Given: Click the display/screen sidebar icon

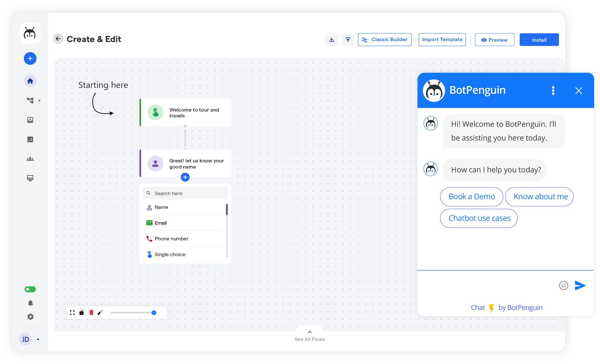Looking at the screenshot, I should coord(30,178).
